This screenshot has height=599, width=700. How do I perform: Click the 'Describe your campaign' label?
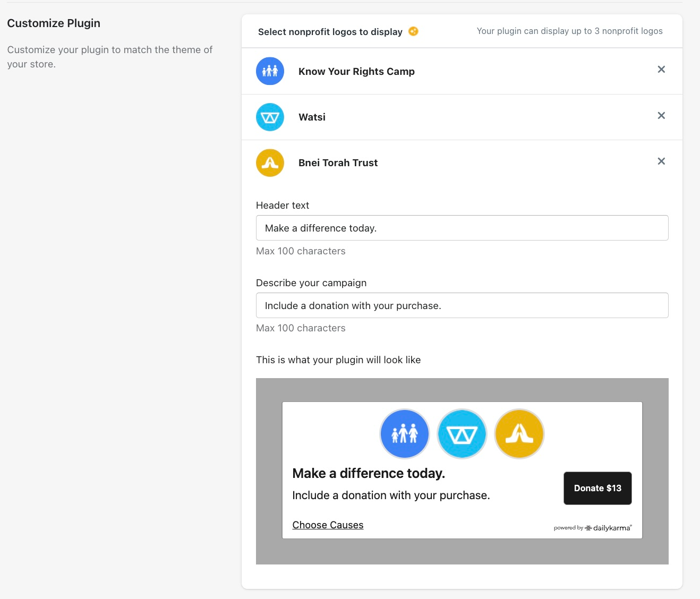pos(311,283)
